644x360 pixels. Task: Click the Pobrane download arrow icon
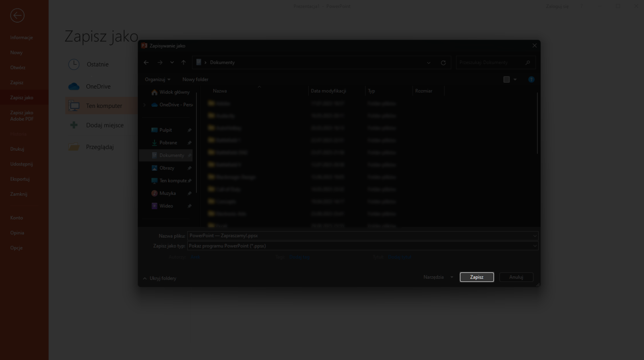click(x=154, y=143)
